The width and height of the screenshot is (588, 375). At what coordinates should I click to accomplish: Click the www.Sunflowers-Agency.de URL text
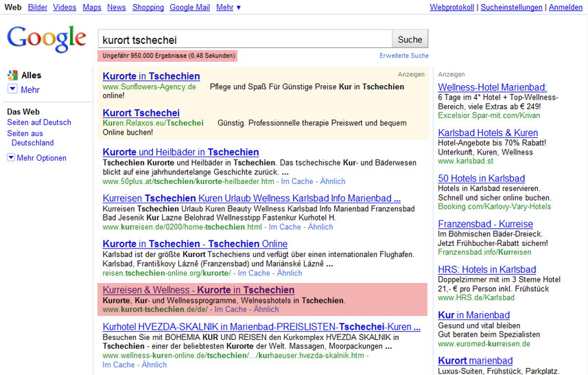150,87
